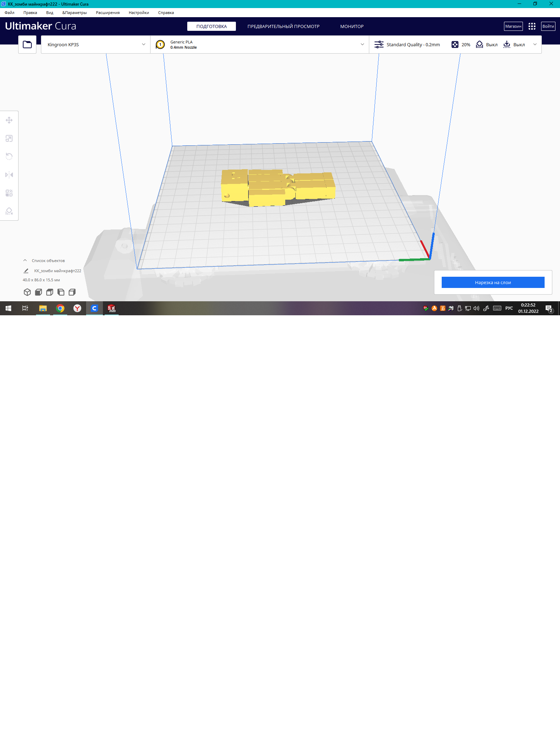Open File Explorer from the taskbar
This screenshot has width=560, height=729.
tap(43, 308)
